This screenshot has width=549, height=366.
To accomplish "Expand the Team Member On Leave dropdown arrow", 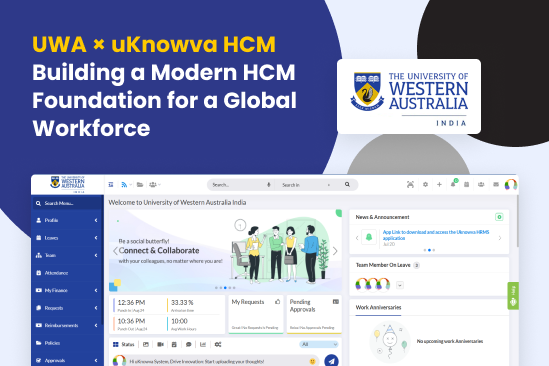I will (400, 285).
